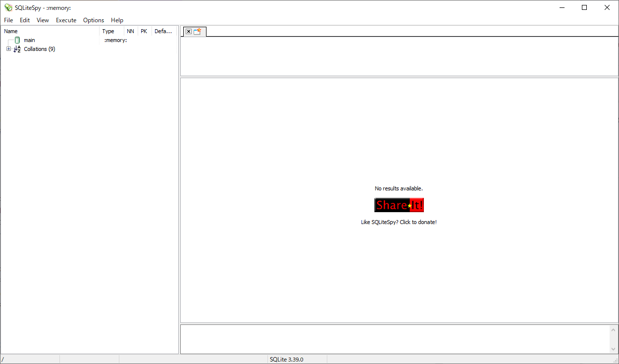The width and height of the screenshot is (619, 364).
Task: Click the NN column header
Action: (130, 31)
